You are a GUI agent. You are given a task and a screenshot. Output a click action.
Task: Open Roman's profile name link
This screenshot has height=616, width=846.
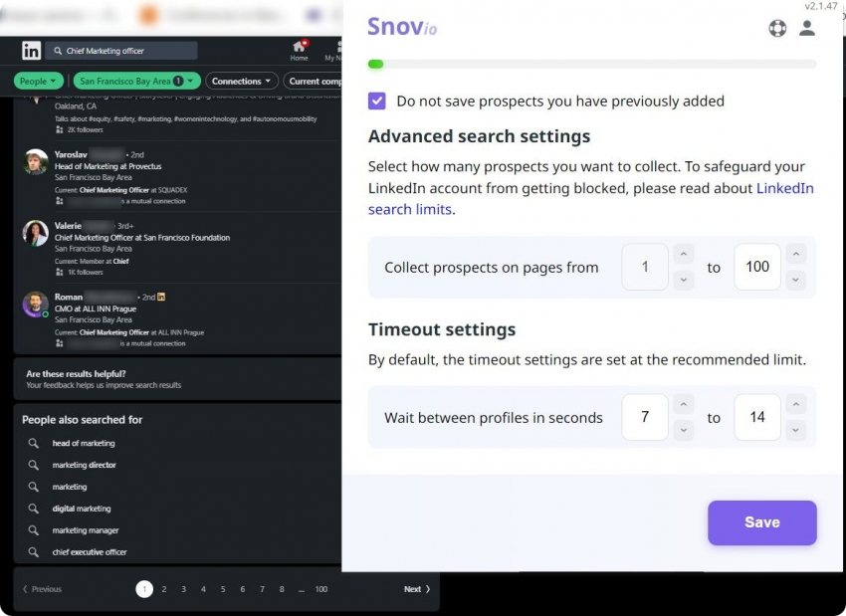point(69,297)
